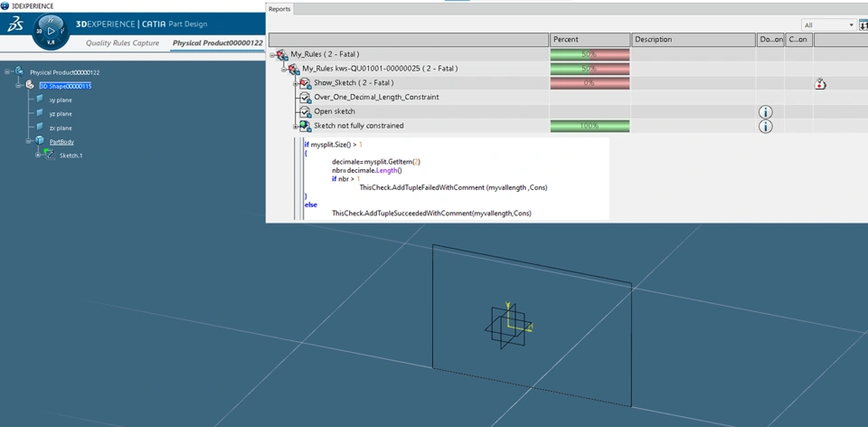
Task: Click the Sketch not fully constrained check icon
Action: tap(306, 127)
